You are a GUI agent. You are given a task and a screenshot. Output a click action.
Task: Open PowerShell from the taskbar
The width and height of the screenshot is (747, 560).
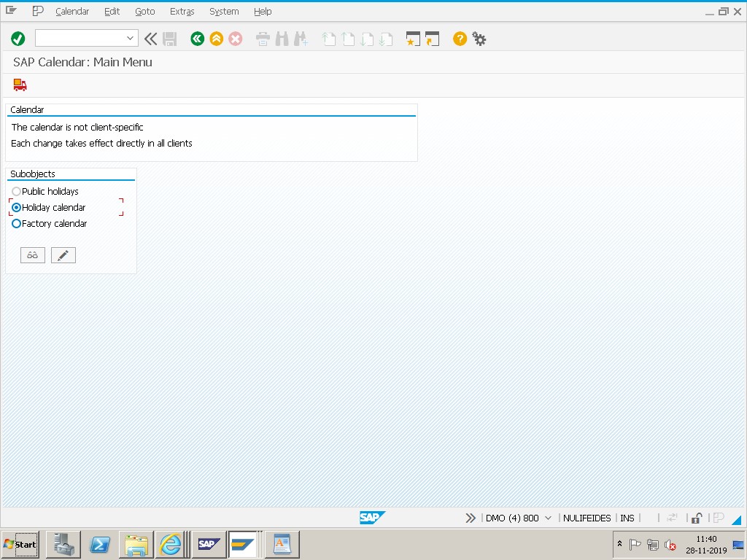(100, 544)
